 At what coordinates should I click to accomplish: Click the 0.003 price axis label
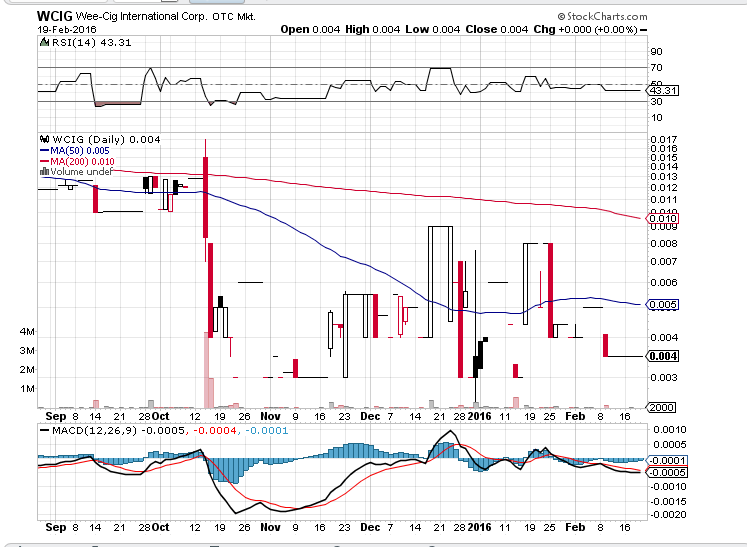point(664,377)
